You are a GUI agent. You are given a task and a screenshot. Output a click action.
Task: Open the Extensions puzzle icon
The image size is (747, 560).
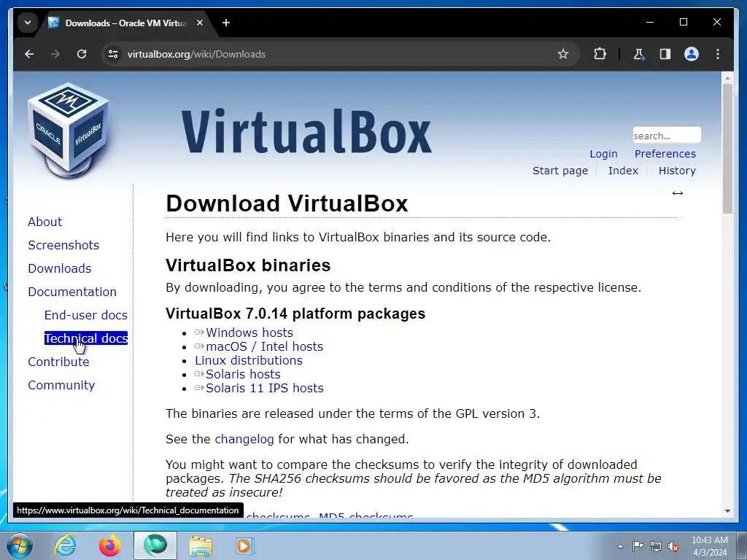600,54
